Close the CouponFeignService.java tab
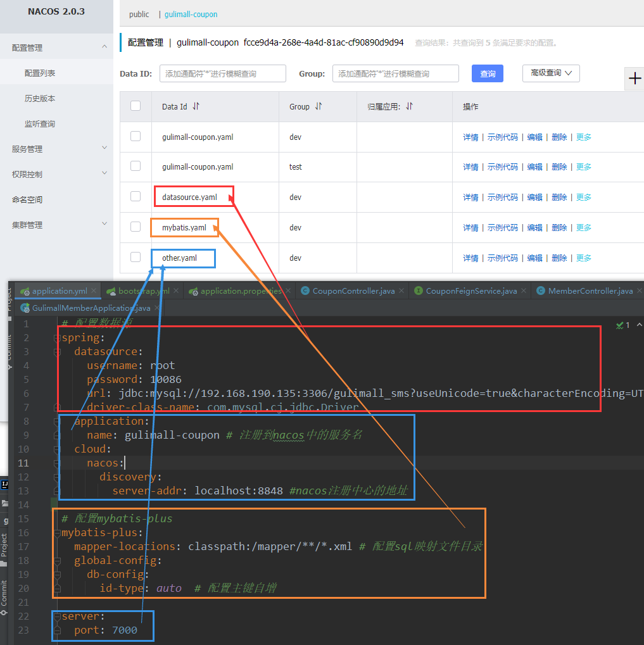This screenshot has height=645, width=644. [x=524, y=291]
